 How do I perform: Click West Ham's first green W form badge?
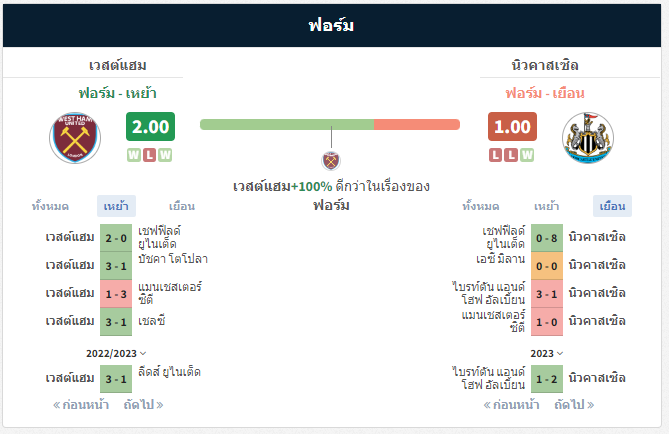tap(134, 155)
